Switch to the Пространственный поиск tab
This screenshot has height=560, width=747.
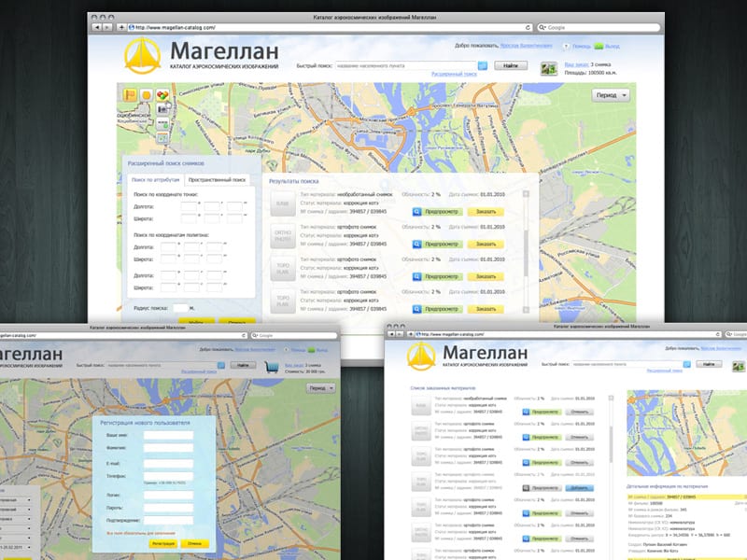(218, 180)
